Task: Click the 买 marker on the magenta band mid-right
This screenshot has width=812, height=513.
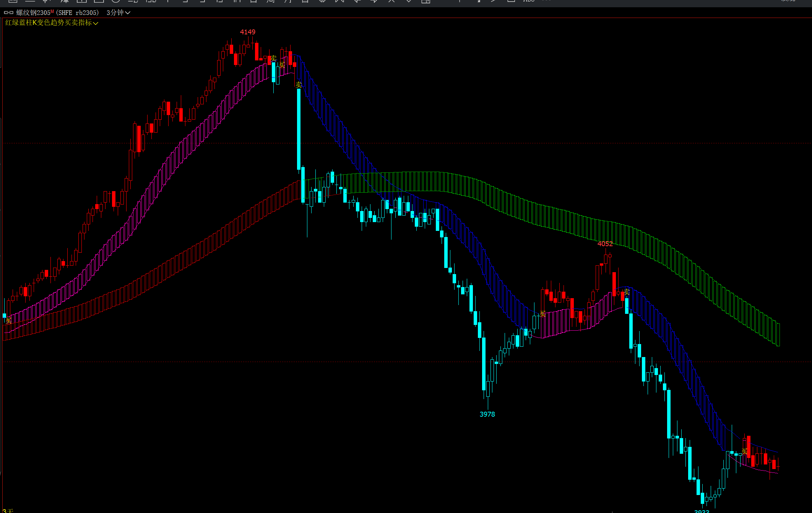Action: [x=542, y=314]
